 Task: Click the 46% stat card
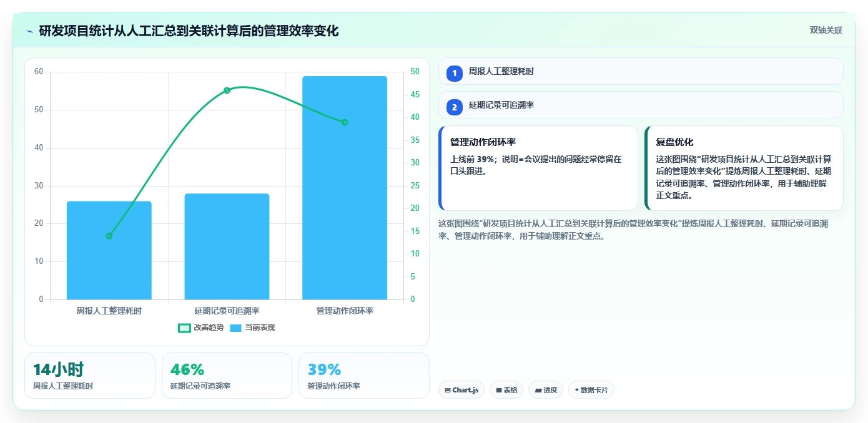227,376
